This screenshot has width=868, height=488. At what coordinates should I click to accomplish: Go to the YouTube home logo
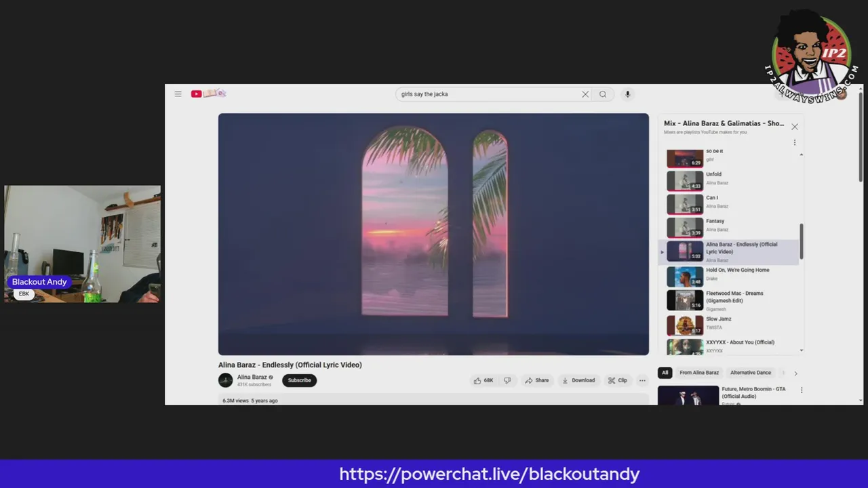(208, 94)
